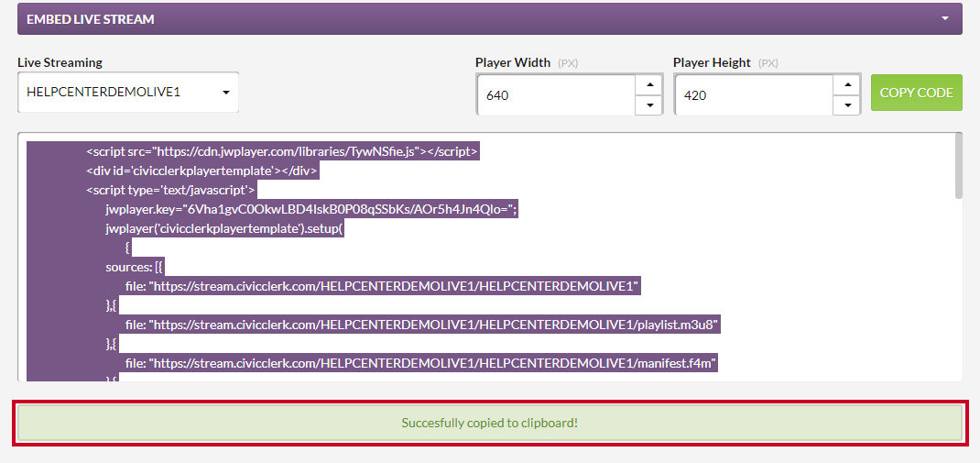Collapse the Embed Live Stream section arrow
This screenshot has width=980, height=463.
[x=944, y=18]
